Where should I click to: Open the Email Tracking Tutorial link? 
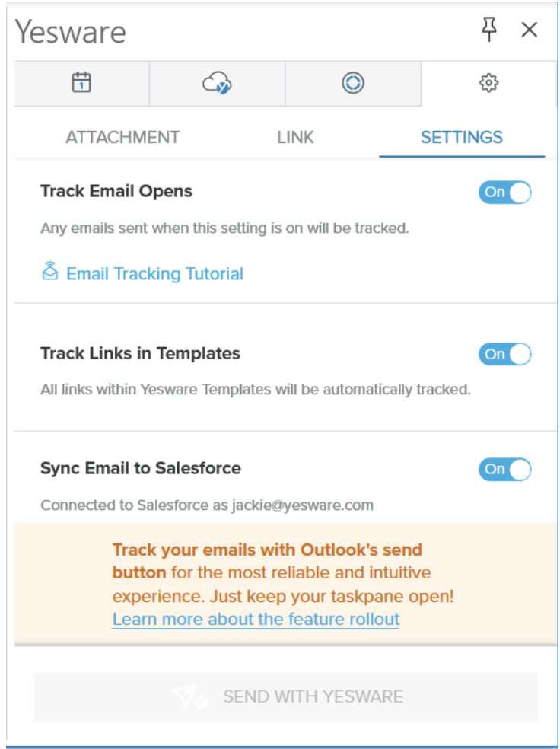click(154, 274)
